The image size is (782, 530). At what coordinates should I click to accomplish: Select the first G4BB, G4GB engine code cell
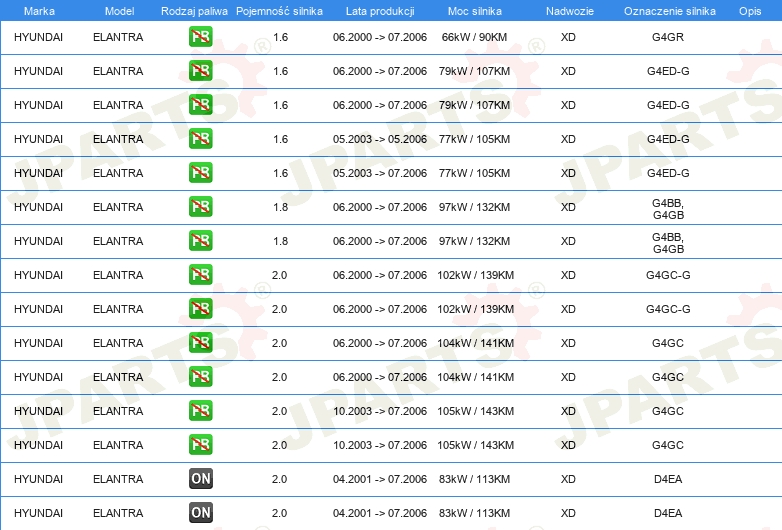tap(668, 209)
